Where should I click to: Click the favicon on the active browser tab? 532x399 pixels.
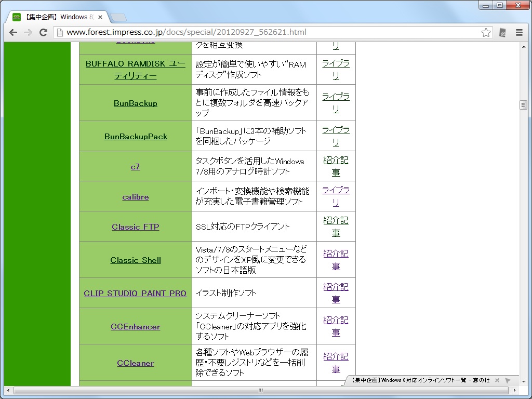click(18, 16)
